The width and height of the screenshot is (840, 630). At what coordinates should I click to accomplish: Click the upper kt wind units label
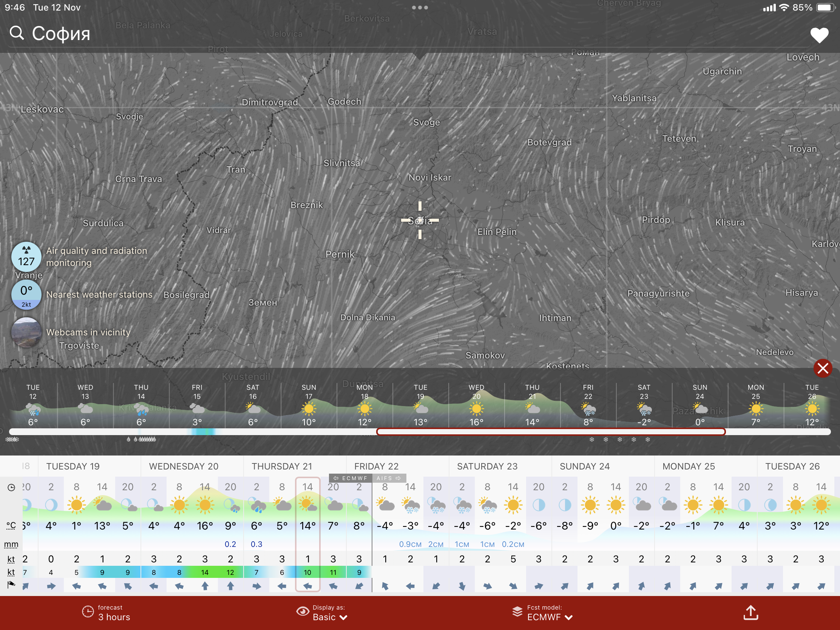click(11, 559)
